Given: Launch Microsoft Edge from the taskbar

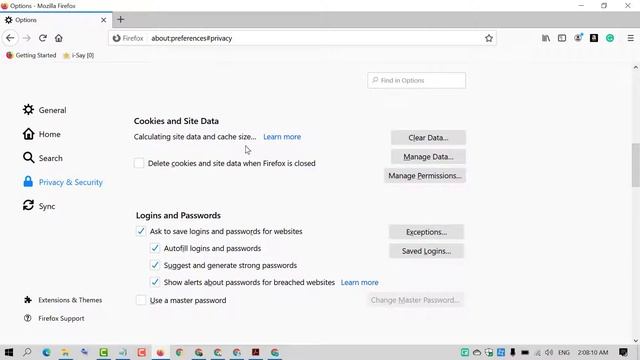Looking at the screenshot, I should 46,352.
